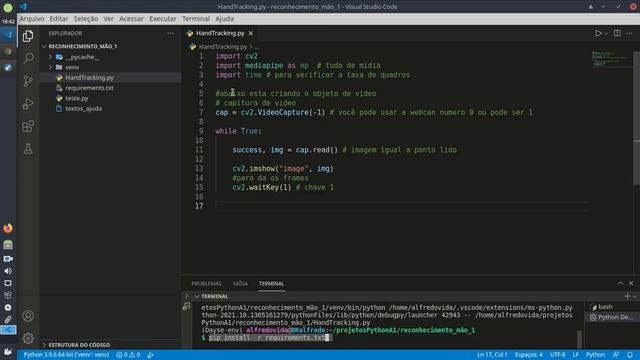Screen dimensions: 640x360
Task: Switch to the PROBLEMAS panel tab
Action: 207,284
